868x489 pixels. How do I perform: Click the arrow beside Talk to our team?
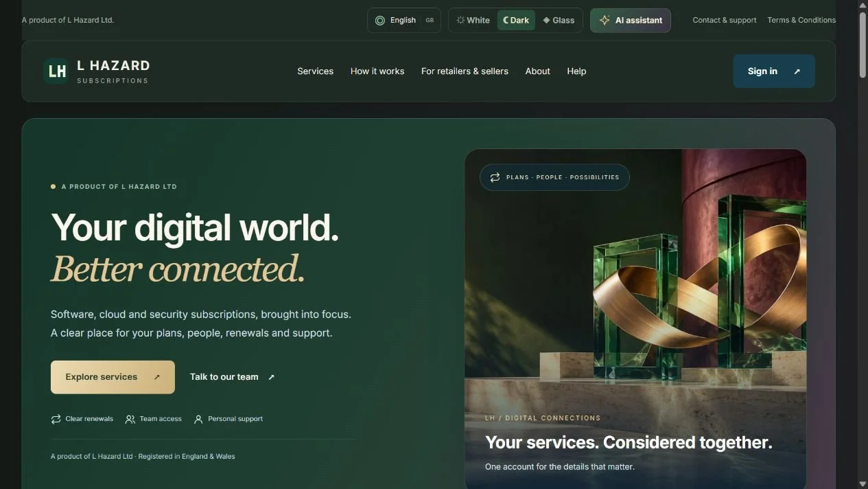coord(271,377)
